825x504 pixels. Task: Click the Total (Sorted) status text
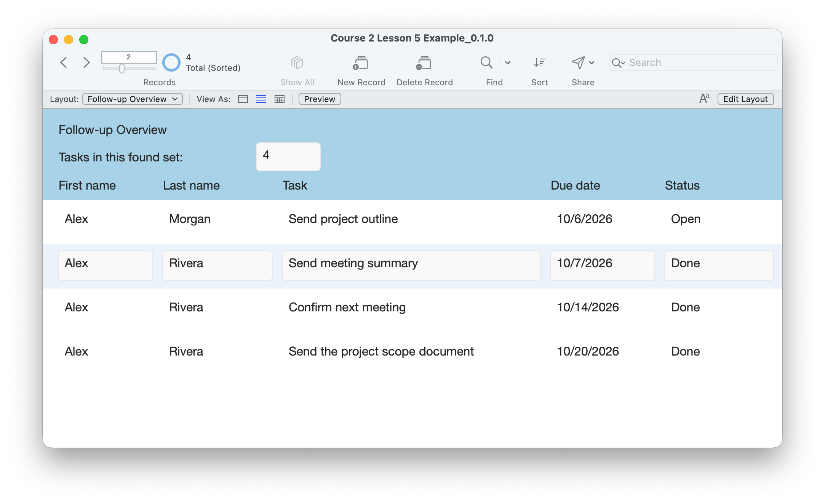click(213, 68)
